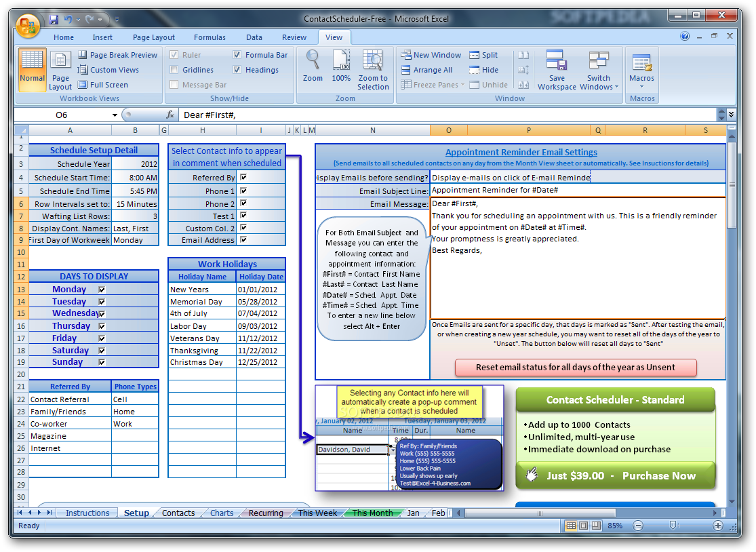
Task: Expand the formula bar
Action: (732, 115)
